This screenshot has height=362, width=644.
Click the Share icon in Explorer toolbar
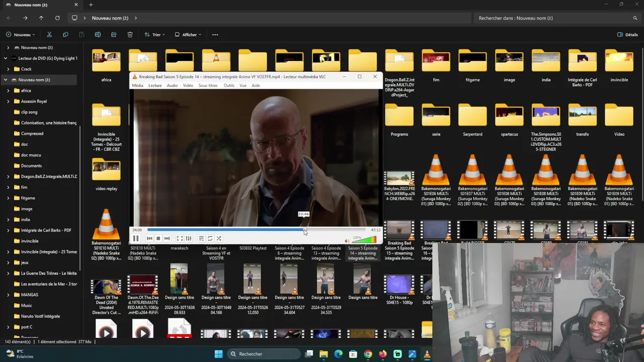pyautogui.click(x=114, y=35)
